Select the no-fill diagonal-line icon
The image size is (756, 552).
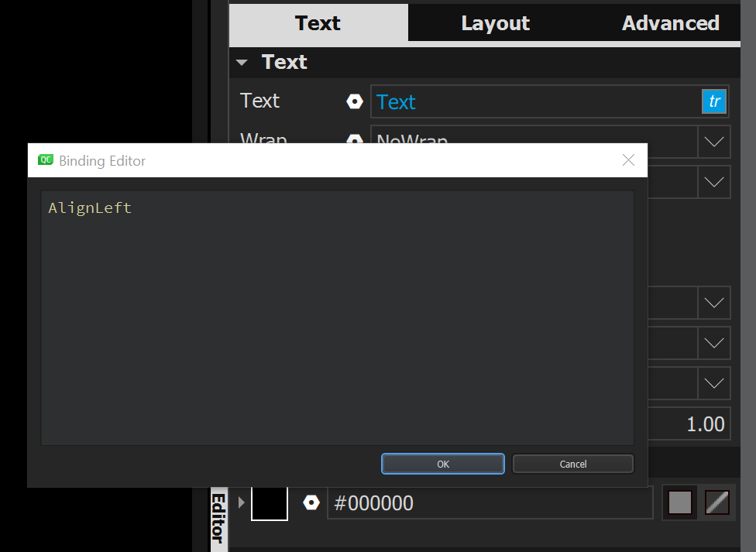716,502
